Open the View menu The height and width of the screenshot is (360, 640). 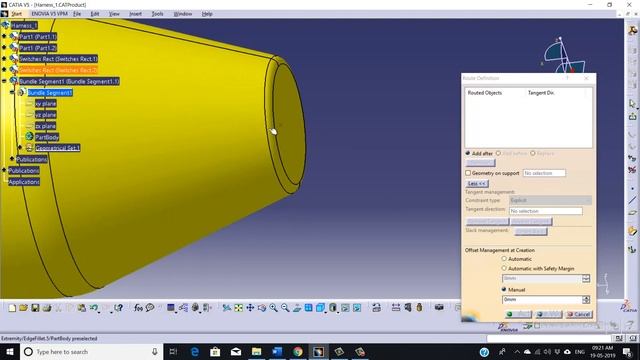click(x=114, y=14)
